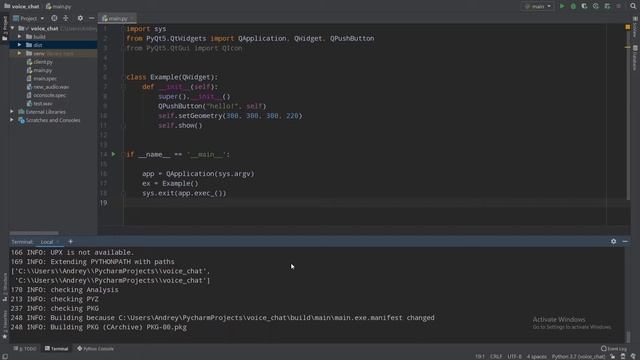This screenshot has width=640, height=360.
Task: Expand the dist folder
Action: (19, 45)
